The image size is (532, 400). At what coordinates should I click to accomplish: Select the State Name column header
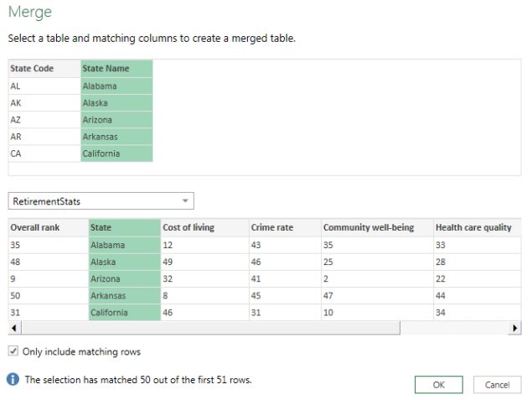116,69
